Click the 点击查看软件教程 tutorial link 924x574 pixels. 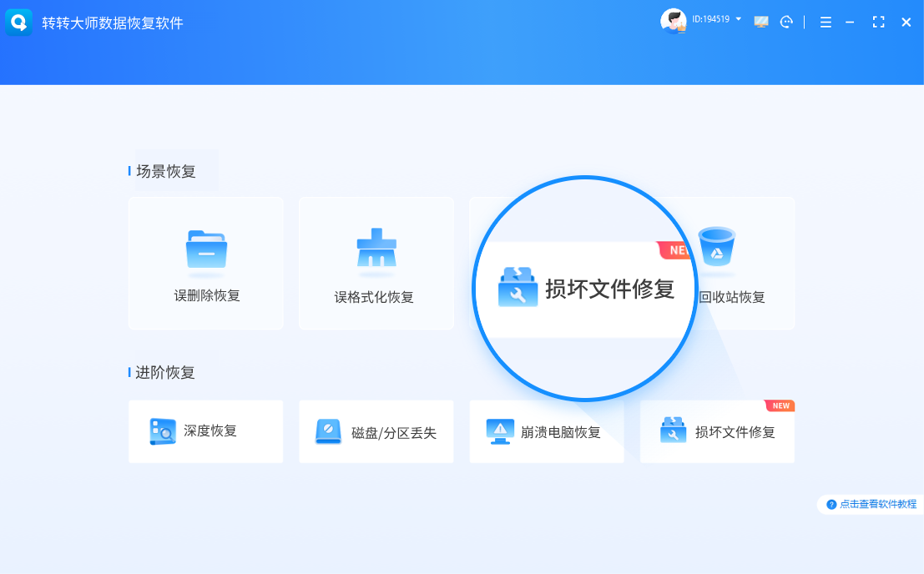coord(871,504)
